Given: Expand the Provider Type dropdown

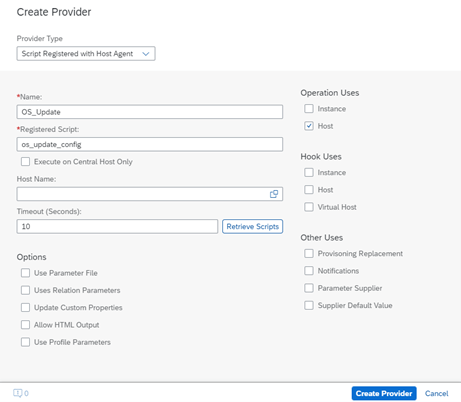Looking at the screenshot, I should click(x=86, y=54).
